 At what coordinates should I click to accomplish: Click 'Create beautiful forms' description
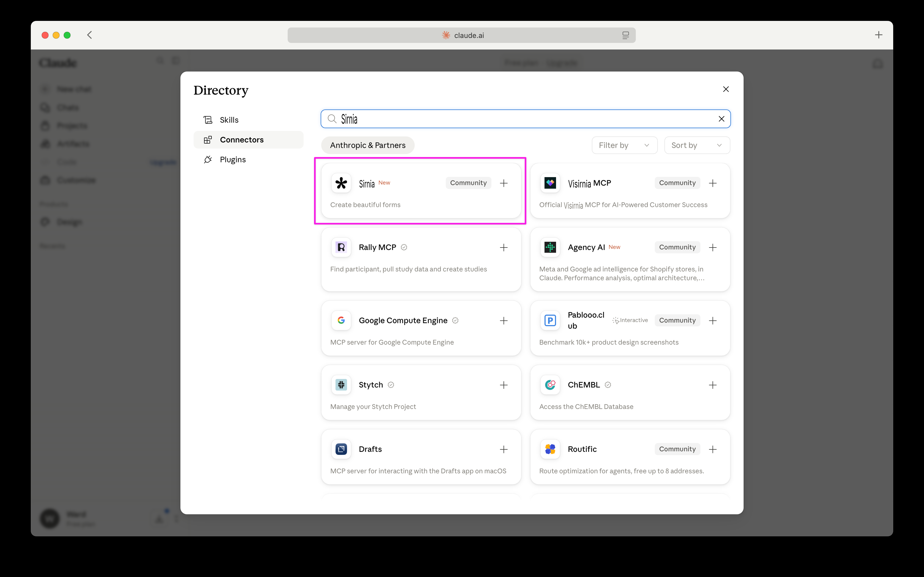pyautogui.click(x=365, y=205)
